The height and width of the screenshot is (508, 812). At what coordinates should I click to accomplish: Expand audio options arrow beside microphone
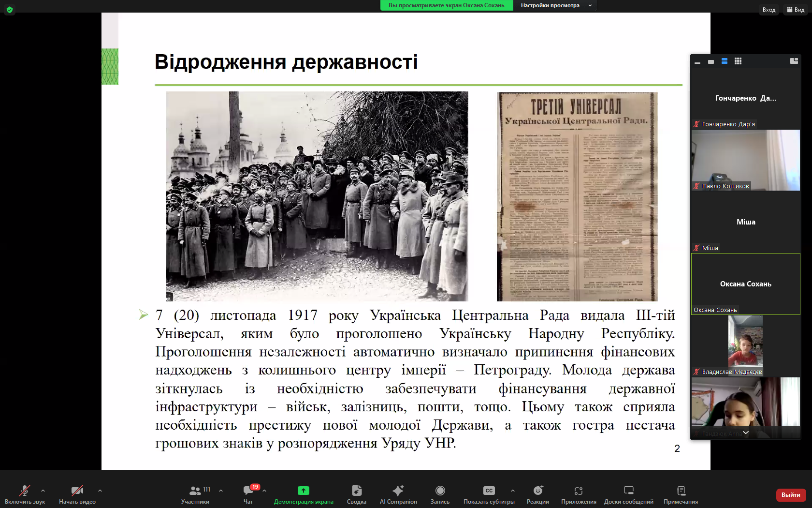click(43, 491)
